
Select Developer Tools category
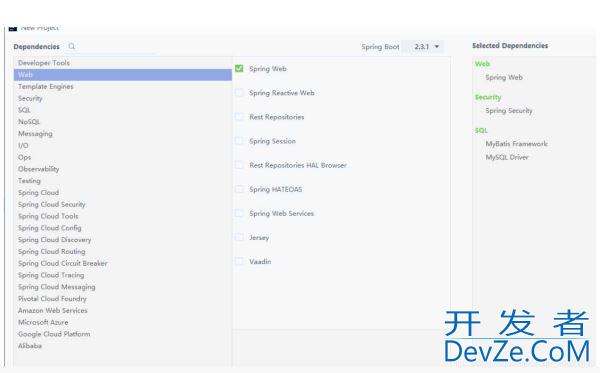click(122, 63)
